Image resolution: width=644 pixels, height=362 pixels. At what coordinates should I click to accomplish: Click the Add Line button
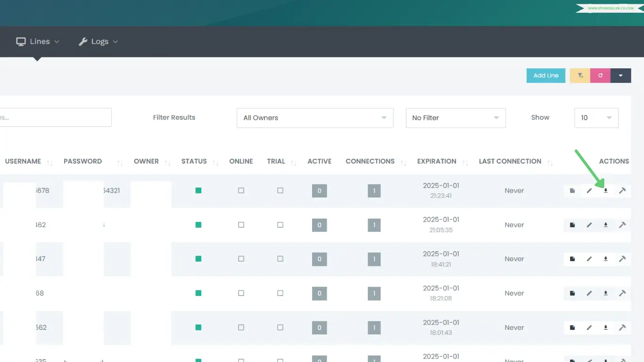[x=545, y=75]
